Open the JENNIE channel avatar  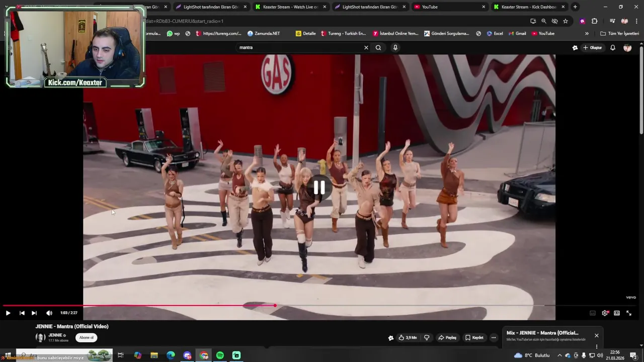40,337
